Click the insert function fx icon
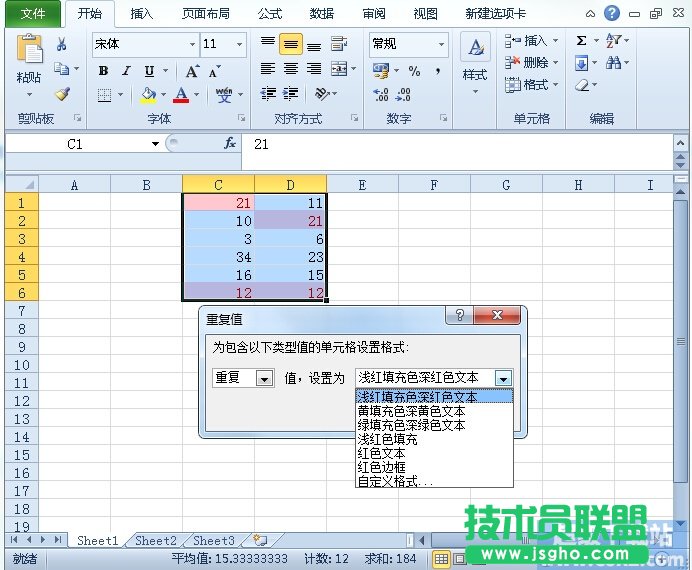 click(230, 144)
